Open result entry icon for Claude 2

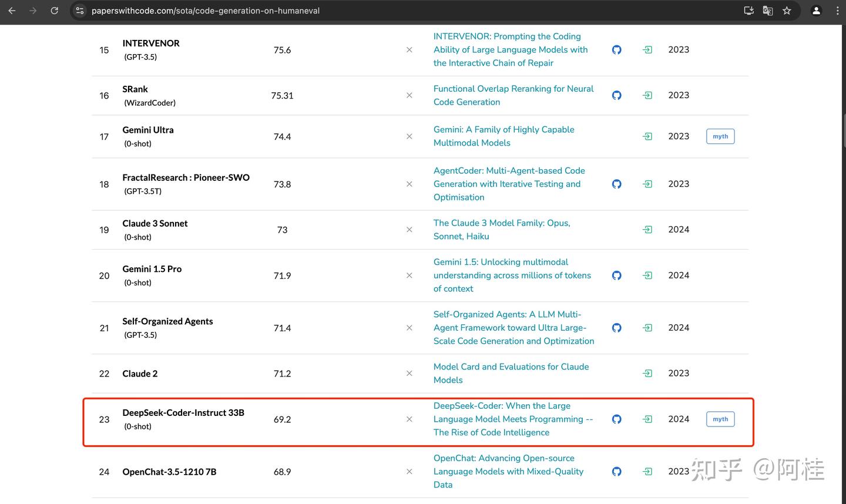[647, 374]
